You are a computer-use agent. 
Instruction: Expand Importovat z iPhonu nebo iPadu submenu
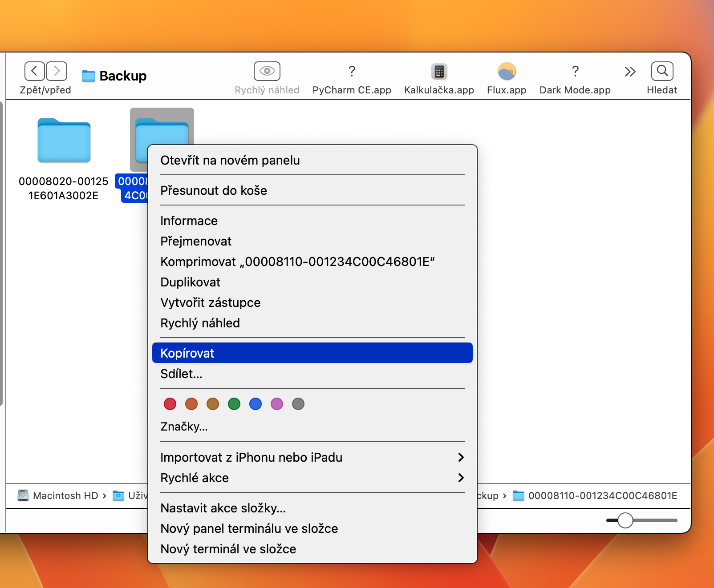(312, 457)
